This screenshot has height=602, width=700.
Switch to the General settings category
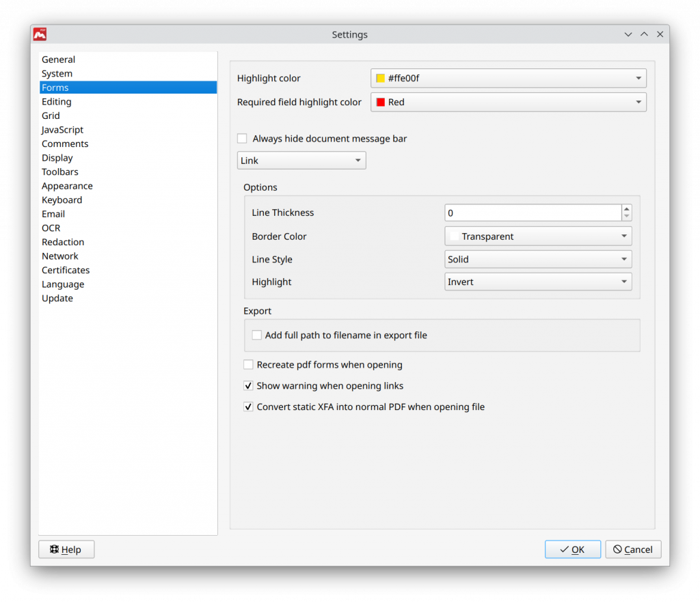58,59
